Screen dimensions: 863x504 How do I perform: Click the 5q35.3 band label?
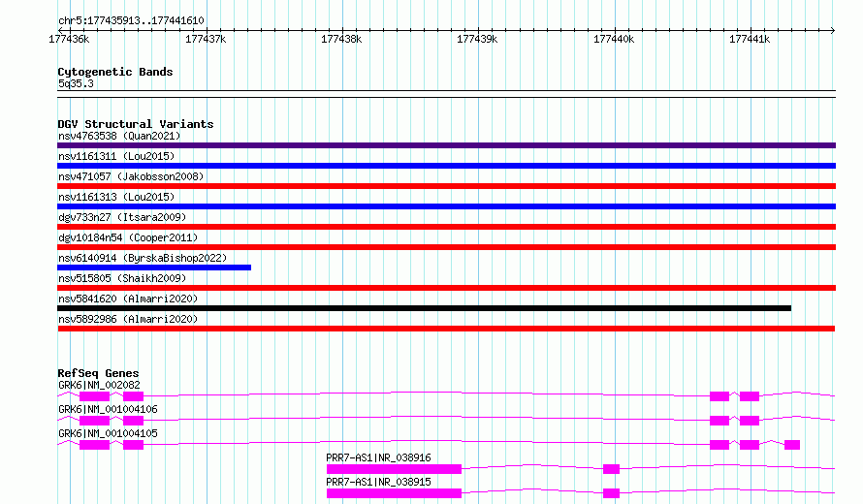tap(76, 83)
